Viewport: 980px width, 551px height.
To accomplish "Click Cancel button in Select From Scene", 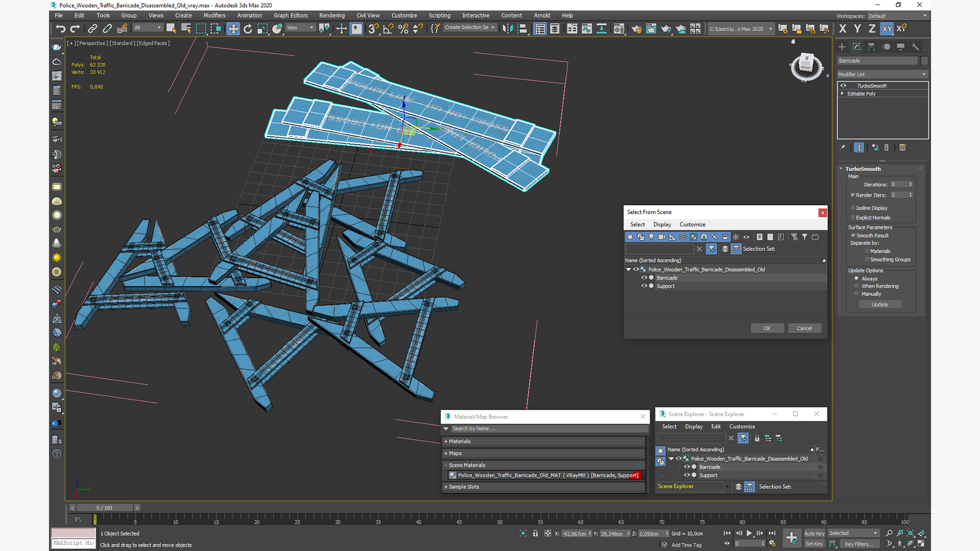I will click(804, 328).
